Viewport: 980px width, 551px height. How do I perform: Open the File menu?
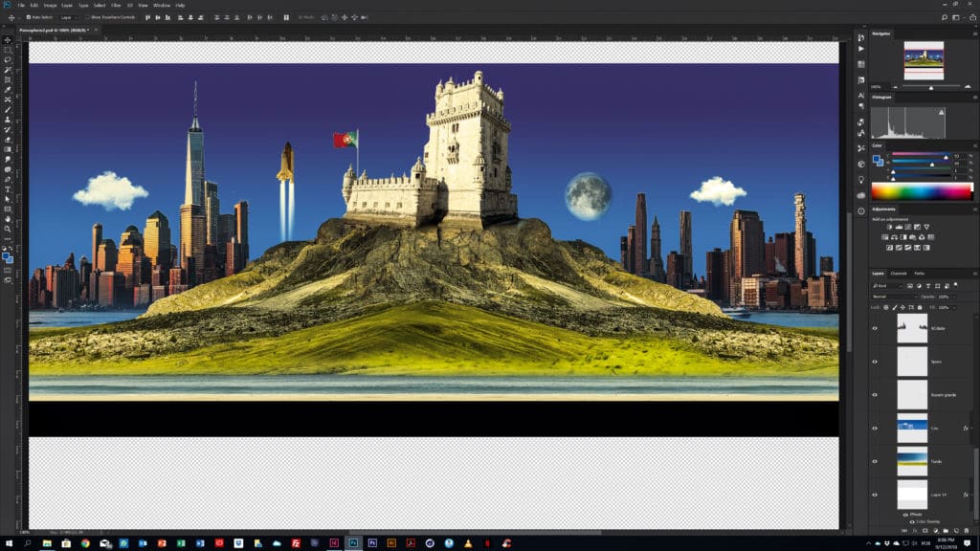coord(21,5)
